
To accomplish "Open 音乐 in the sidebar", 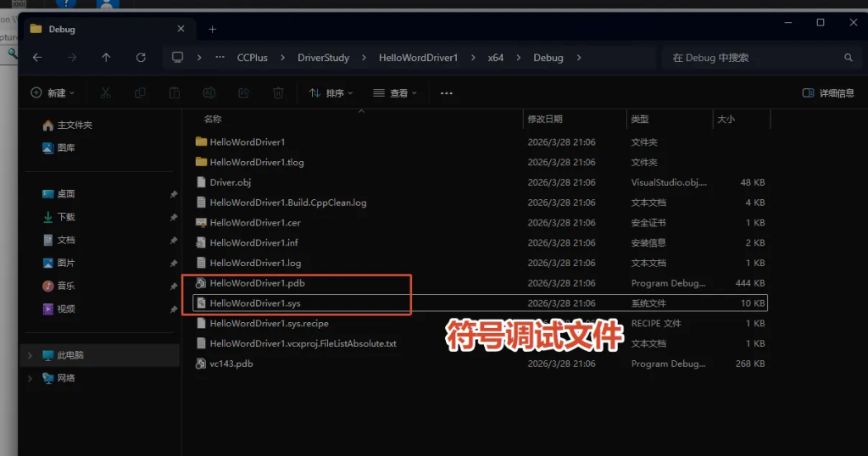I will point(58,286).
